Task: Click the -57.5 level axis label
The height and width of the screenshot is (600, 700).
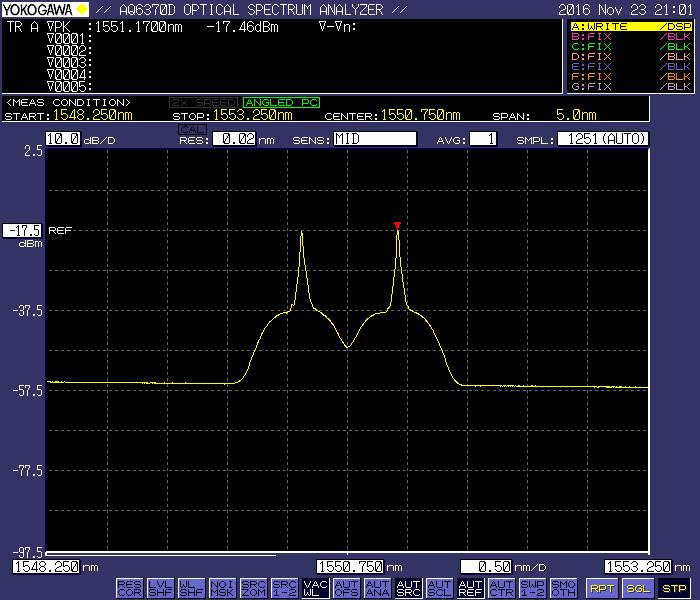Action: pyautogui.click(x=28, y=391)
